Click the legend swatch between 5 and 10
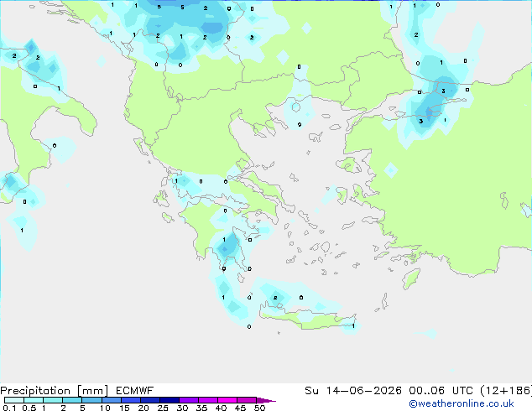This screenshot has height=411, width=532. [91, 400]
